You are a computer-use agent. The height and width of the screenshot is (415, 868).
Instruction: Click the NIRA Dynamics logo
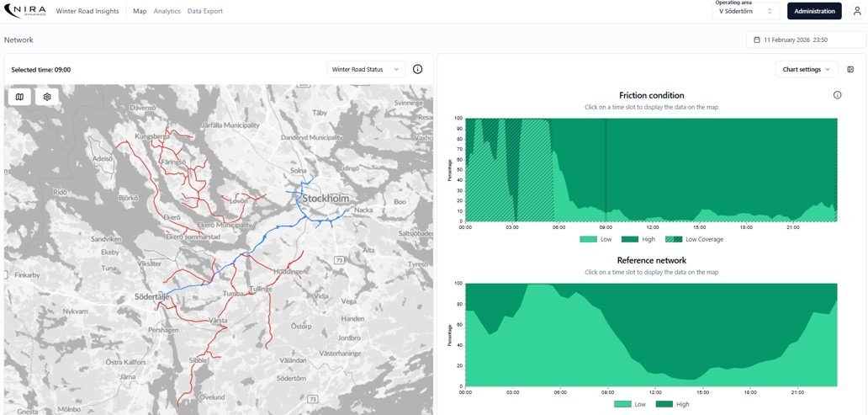(x=24, y=11)
